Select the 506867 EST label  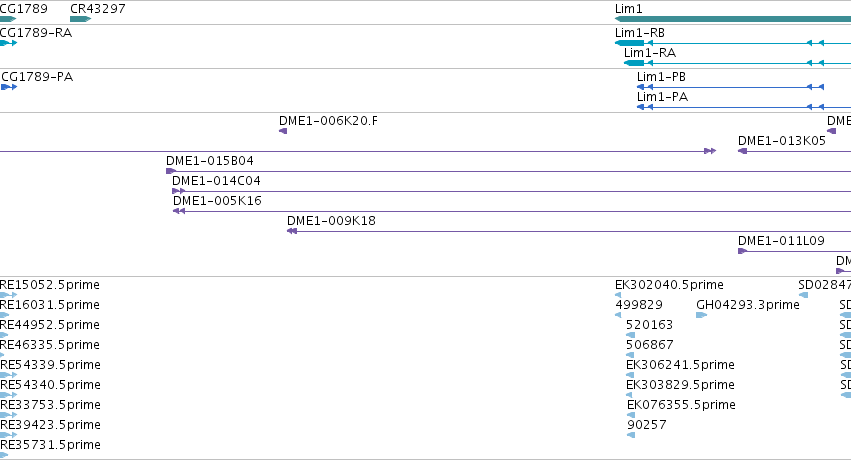click(649, 345)
